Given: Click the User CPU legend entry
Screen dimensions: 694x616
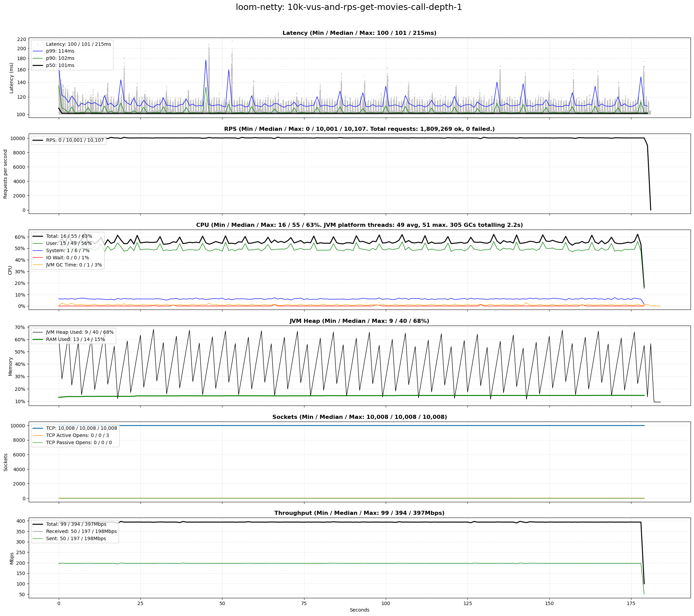Looking at the screenshot, I should pos(69,244).
